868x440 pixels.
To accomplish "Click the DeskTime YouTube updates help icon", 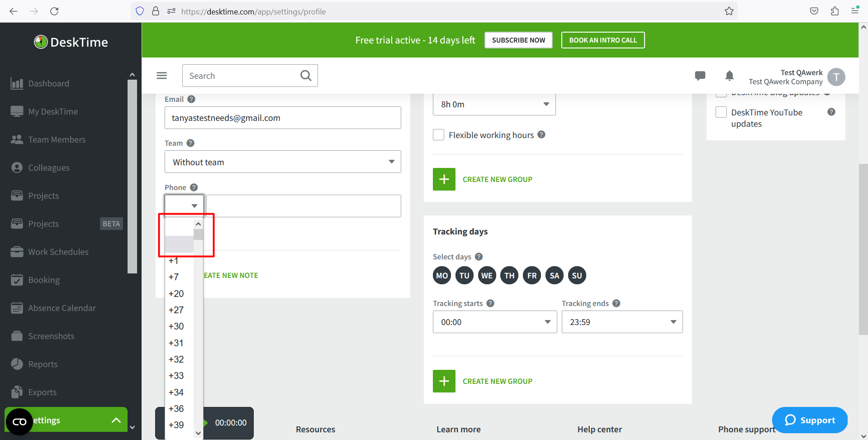I will click(x=831, y=112).
